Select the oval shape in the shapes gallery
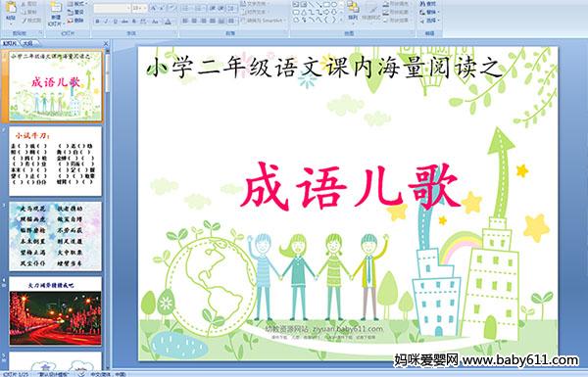The image size is (588, 377). coord(334,4)
